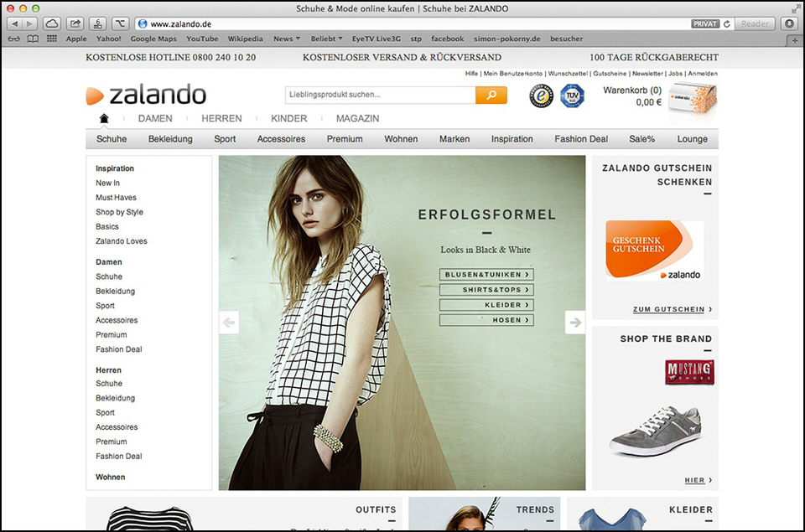Open the DAMEN tab
This screenshot has height=532, width=805.
(155, 118)
